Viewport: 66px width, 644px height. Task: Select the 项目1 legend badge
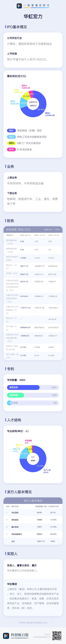(x=11, y=131)
